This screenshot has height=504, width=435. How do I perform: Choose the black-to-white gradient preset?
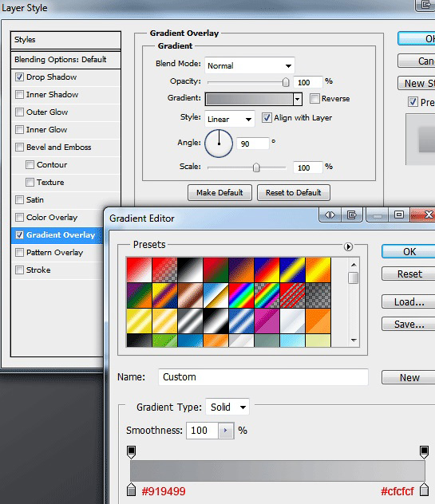coord(190,270)
